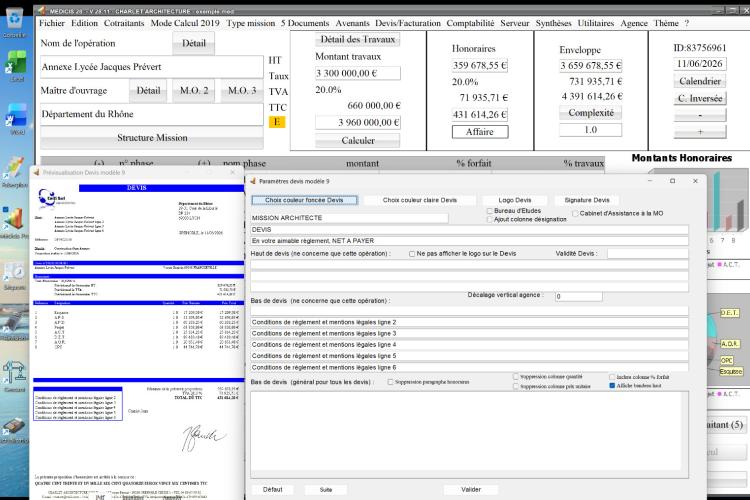The width and height of the screenshot is (750, 500).
Task: Click the large Bas de devis general text area
Action: click(470, 434)
